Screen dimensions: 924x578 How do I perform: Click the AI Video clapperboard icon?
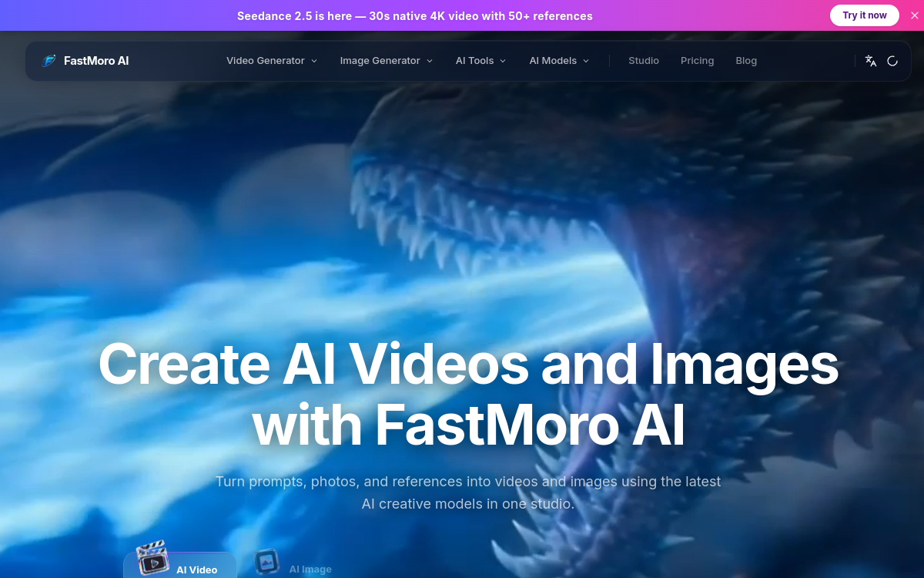point(152,558)
